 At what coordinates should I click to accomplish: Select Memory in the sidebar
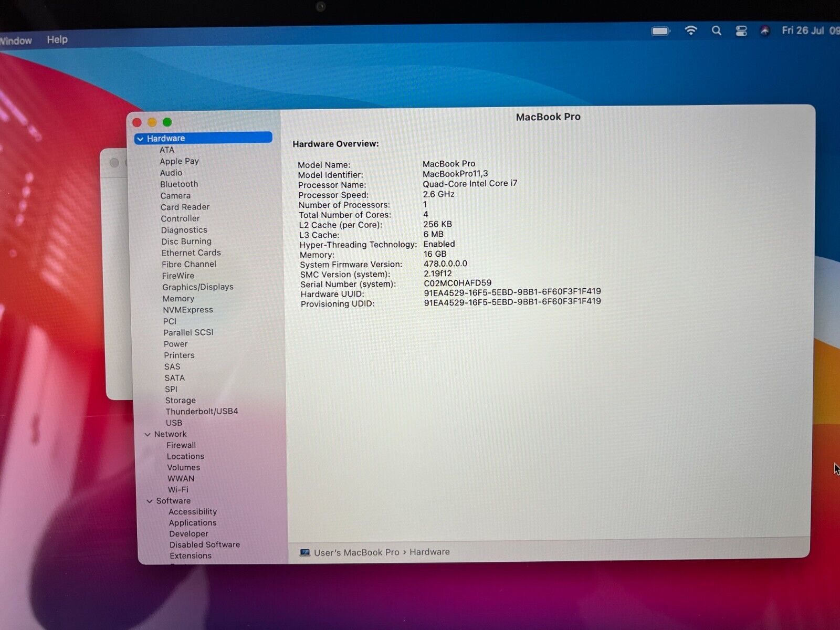pos(178,298)
